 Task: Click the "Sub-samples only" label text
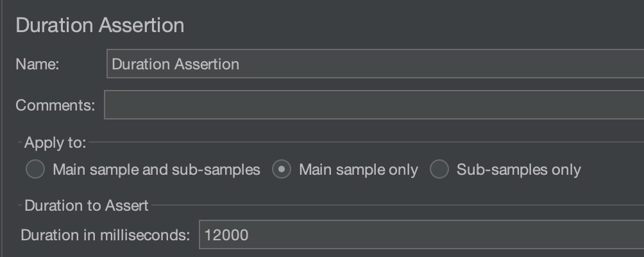point(518,170)
